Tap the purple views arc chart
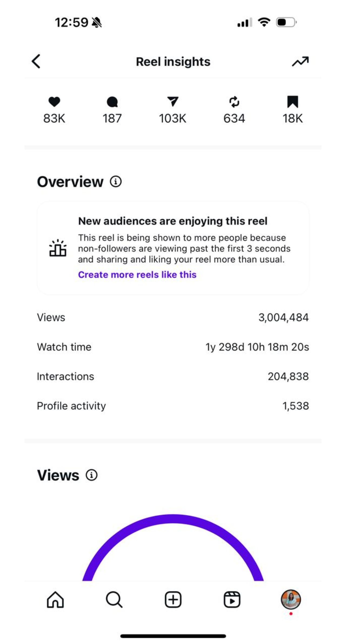This screenshot has height=644, width=346. click(x=173, y=519)
